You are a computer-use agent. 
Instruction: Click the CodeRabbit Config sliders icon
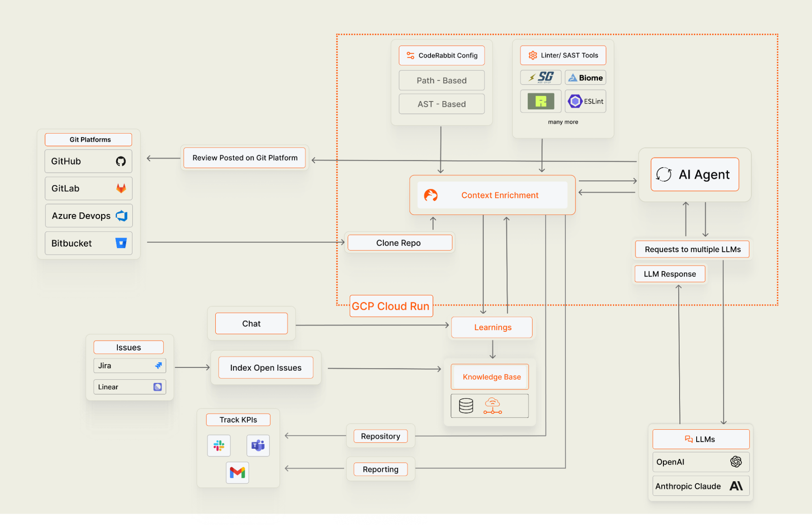[411, 55]
